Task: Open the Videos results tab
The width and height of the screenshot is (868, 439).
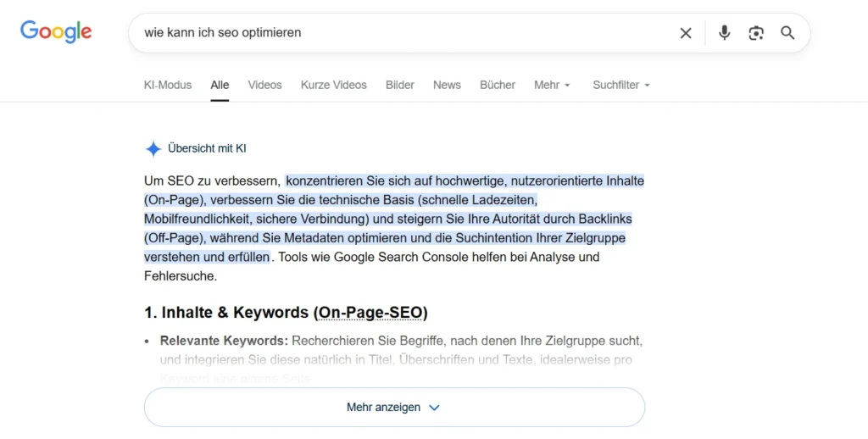Action: tap(264, 85)
